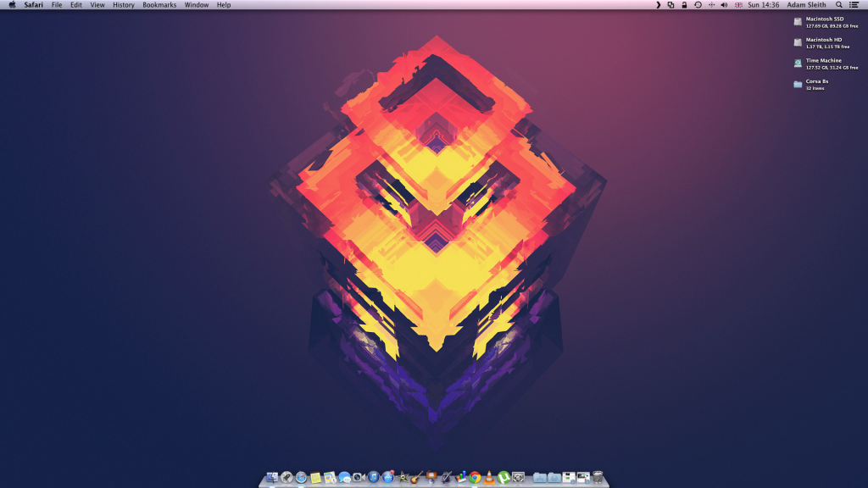The image size is (868, 488).
Task: Open GarageBand guitar icon in Dock
Action: 417,478
